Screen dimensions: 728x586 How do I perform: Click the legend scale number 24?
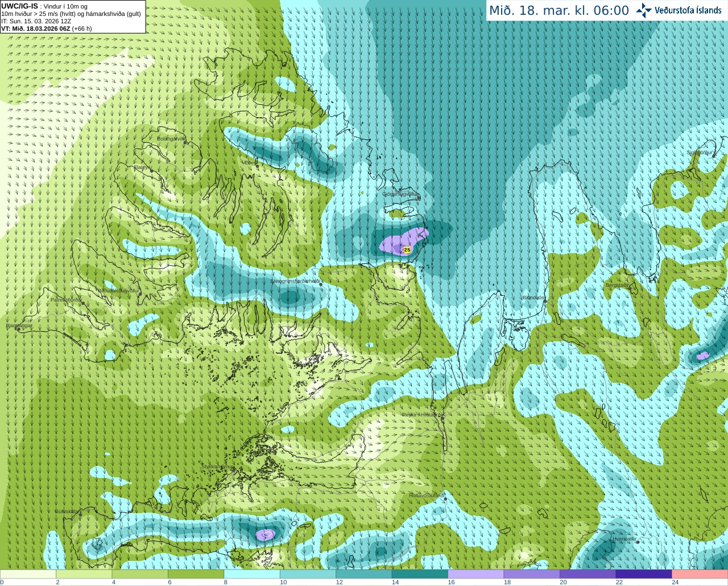pyautogui.click(x=675, y=583)
